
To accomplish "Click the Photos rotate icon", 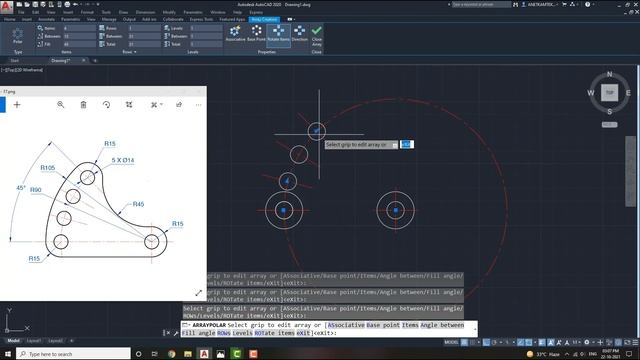I will point(106,105).
